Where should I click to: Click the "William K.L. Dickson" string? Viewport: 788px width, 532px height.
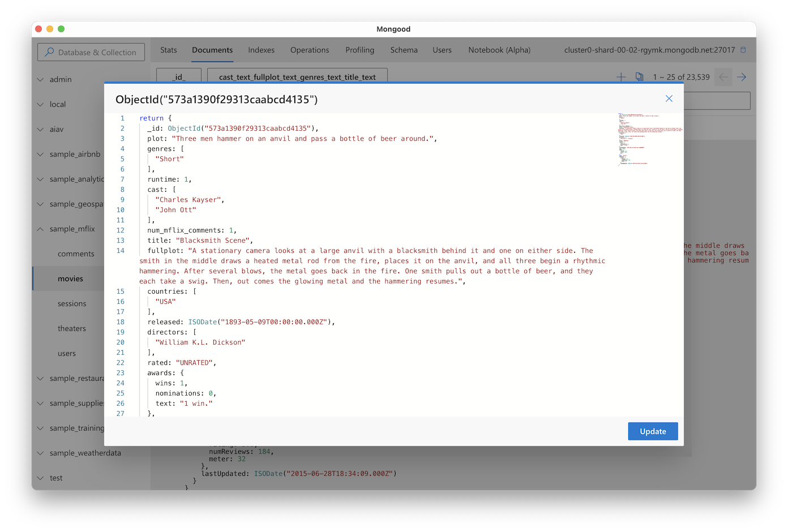pos(200,342)
